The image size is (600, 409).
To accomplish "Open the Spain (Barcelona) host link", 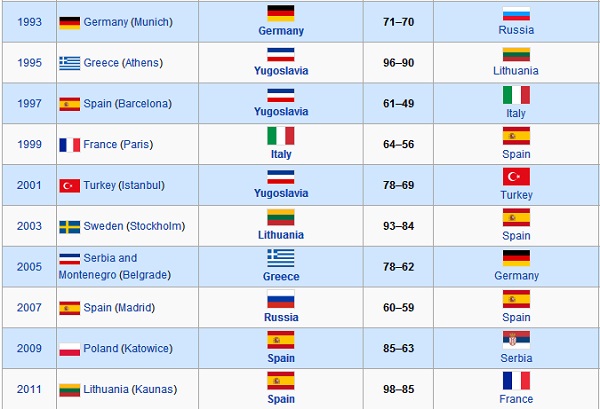I will pyautogui.click(x=129, y=104).
